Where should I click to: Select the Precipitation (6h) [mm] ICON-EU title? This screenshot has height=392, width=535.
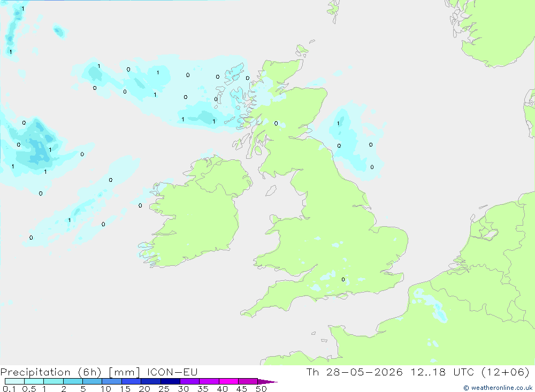99,372
